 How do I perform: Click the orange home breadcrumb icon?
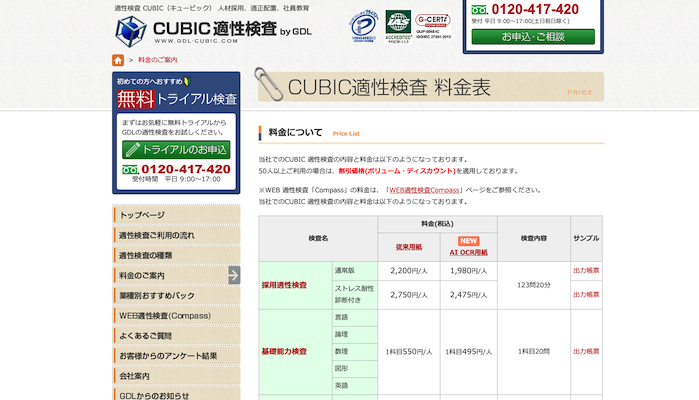coord(118,60)
